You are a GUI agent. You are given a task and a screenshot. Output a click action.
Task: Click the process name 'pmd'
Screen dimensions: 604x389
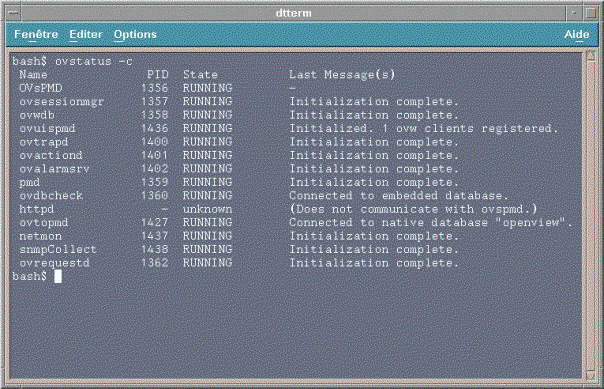coord(30,182)
